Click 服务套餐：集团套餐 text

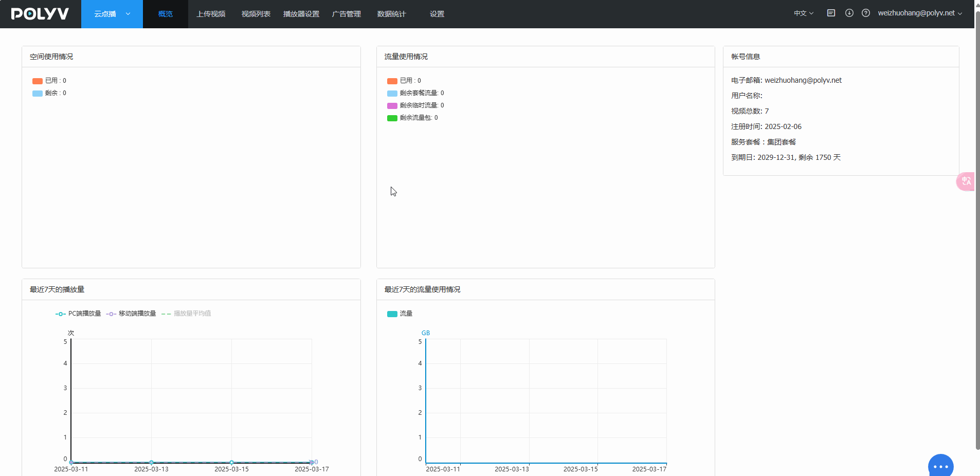coord(764,142)
